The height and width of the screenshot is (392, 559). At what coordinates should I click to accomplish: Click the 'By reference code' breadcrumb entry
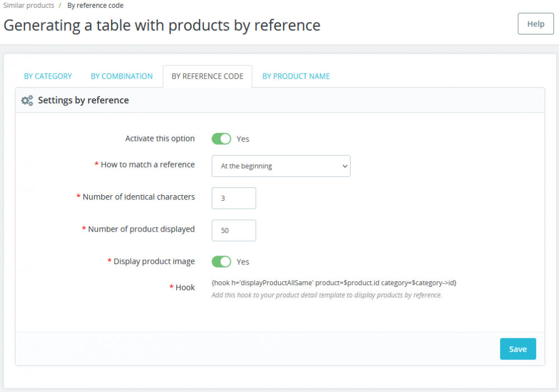(x=95, y=5)
